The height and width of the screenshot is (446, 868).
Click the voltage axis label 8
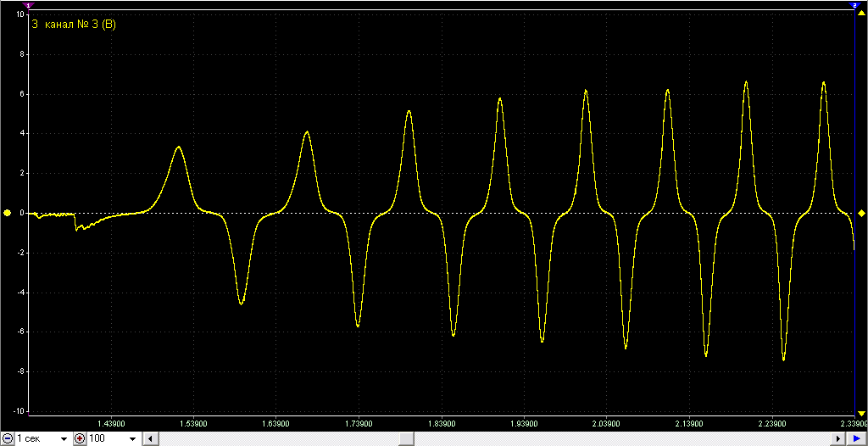click(21, 55)
